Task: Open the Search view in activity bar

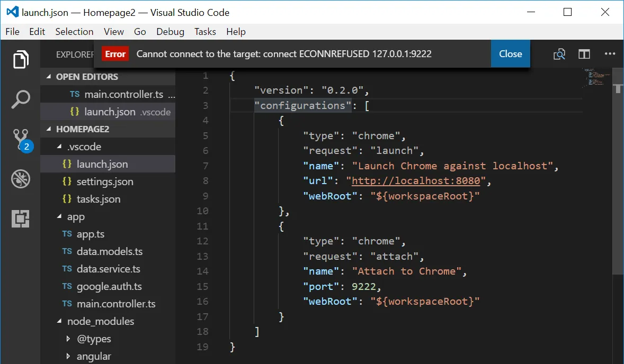Action: (21, 99)
